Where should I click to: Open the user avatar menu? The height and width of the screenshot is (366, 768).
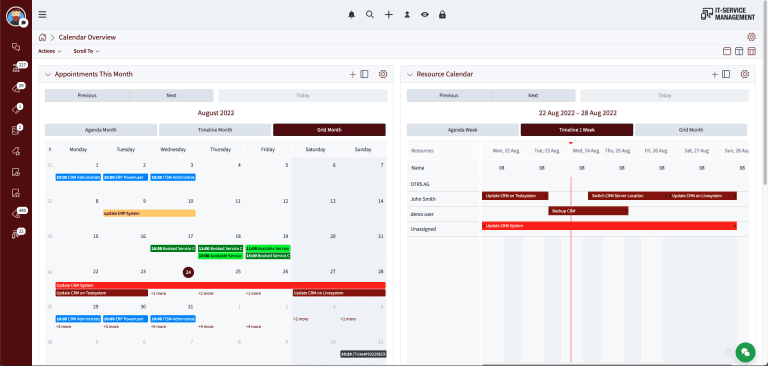point(16,16)
